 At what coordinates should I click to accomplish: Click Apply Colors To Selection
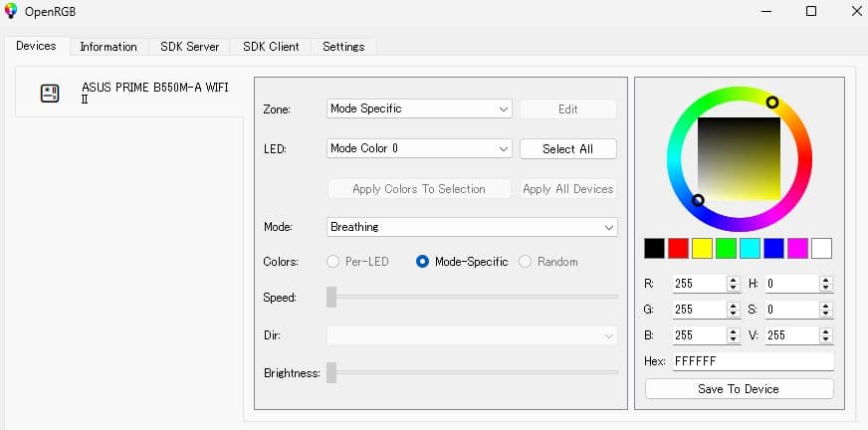[x=419, y=189]
